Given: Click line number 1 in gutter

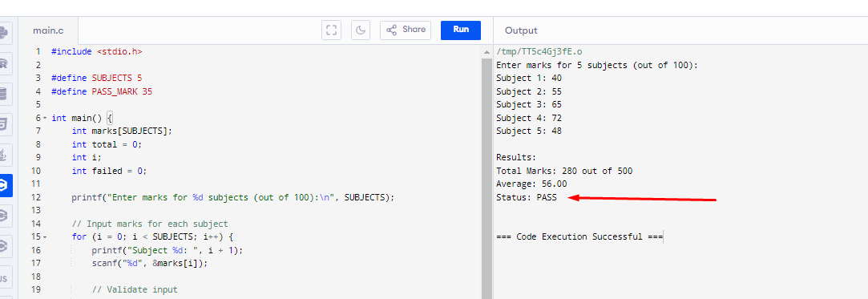Looking at the screenshot, I should (38, 51).
